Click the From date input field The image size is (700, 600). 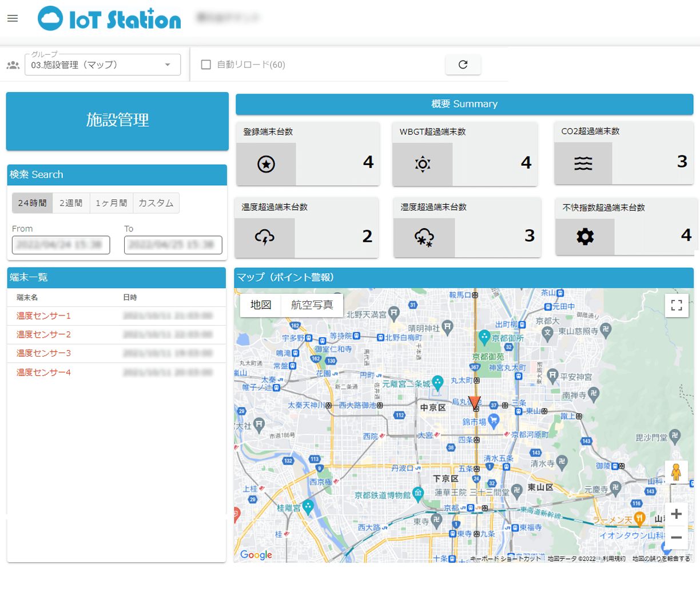click(x=61, y=245)
